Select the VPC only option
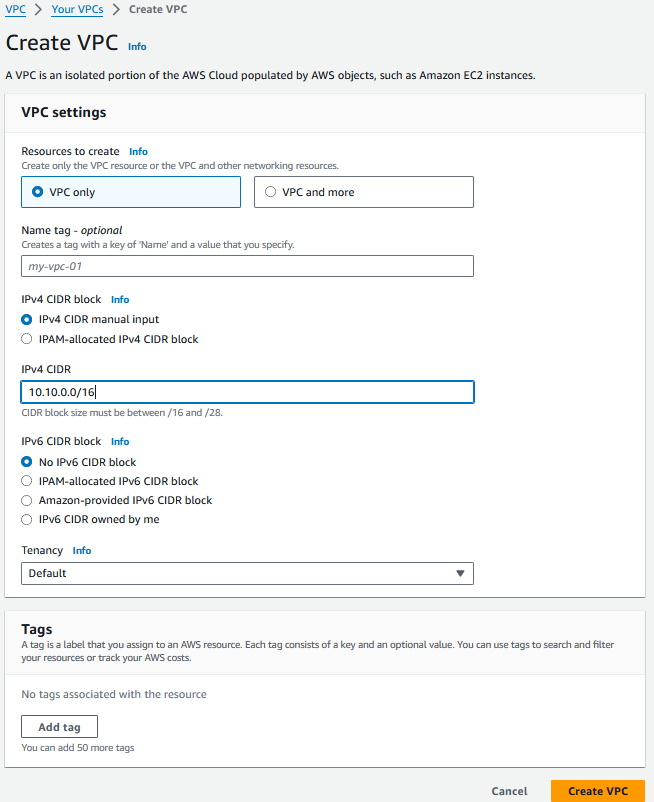The width and height of the screenshot is (654, 802). [x=131, y=192]
